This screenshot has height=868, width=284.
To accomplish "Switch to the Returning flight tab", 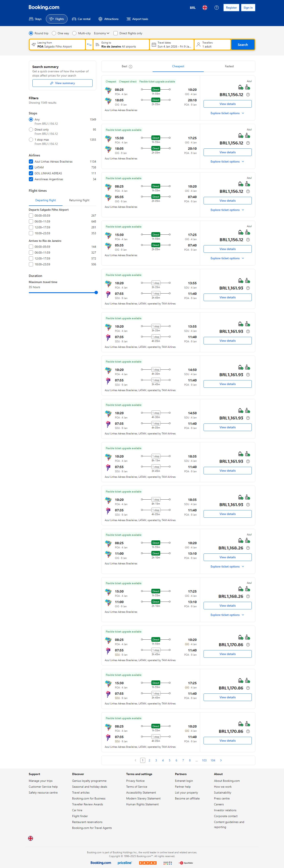I will tap(79, 200).
